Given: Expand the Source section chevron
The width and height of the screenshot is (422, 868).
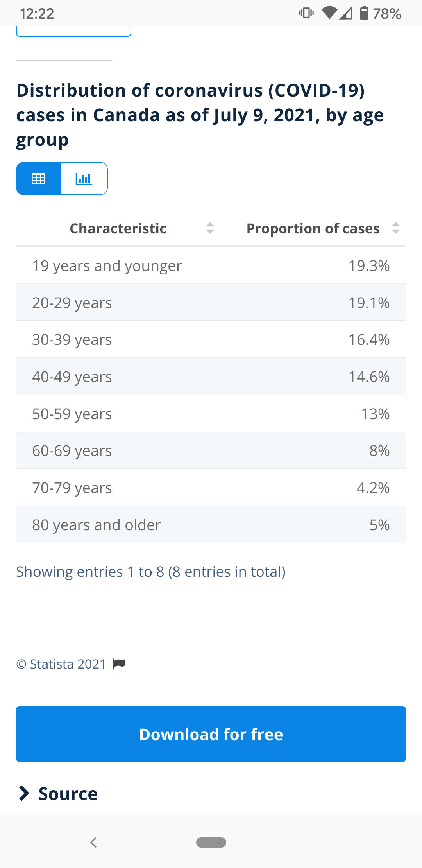Looking at the screenshot, I should (x=24, y=793).
